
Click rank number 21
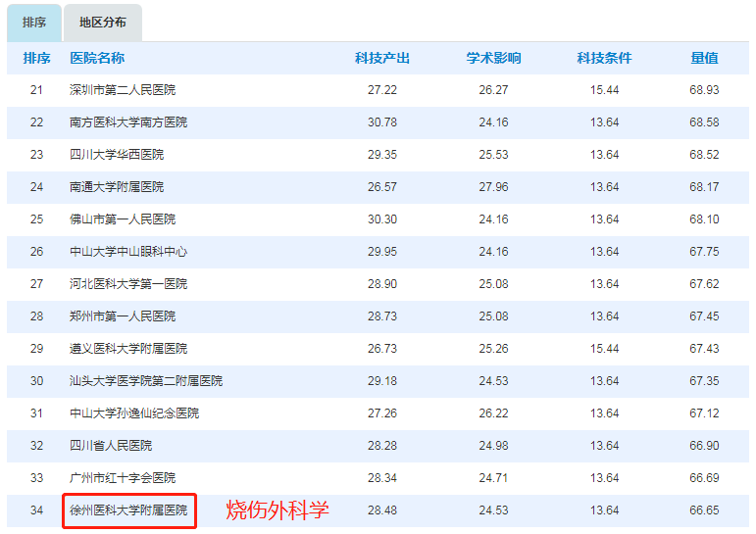36,90
